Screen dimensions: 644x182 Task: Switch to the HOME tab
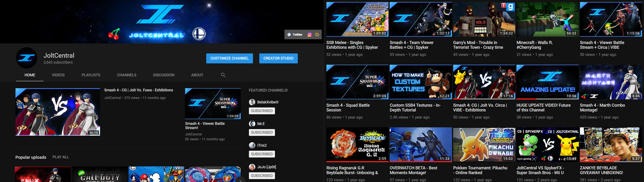(x=30, y=75)
